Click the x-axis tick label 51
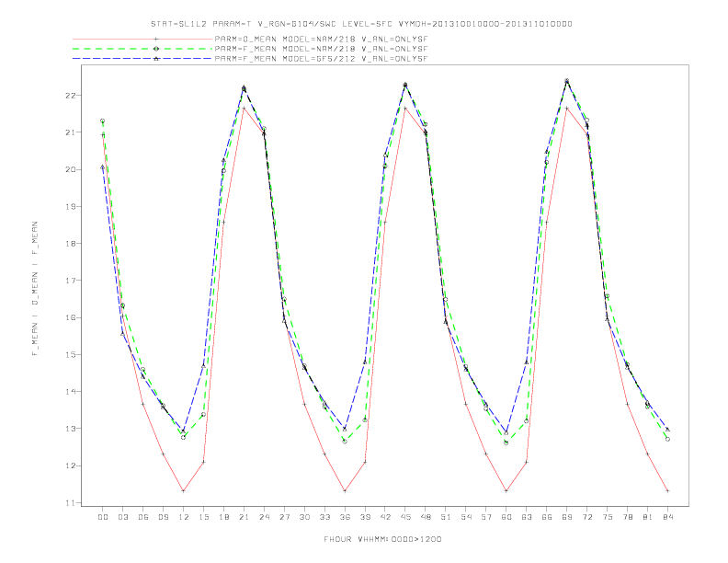Image resolution: width=728 pixels, height=563 pixels. pyautogui.click(x=446, y=517)
